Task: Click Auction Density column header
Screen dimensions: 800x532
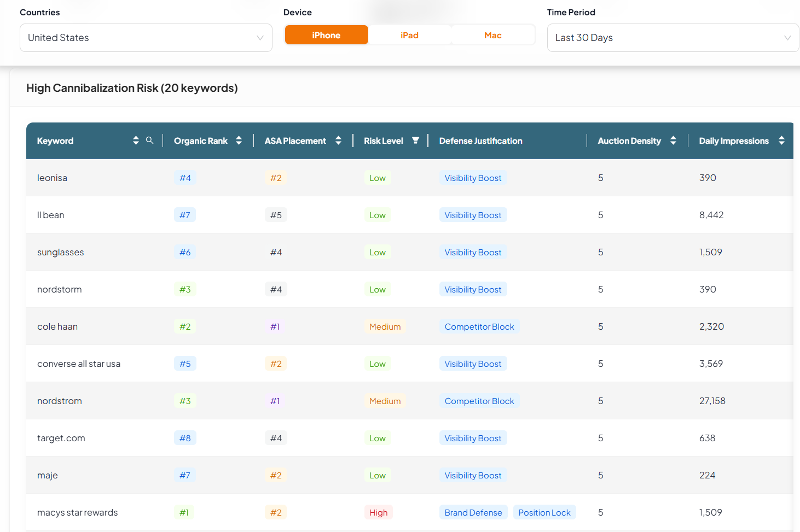Action: pyautogui.click(x=629, y=141)
